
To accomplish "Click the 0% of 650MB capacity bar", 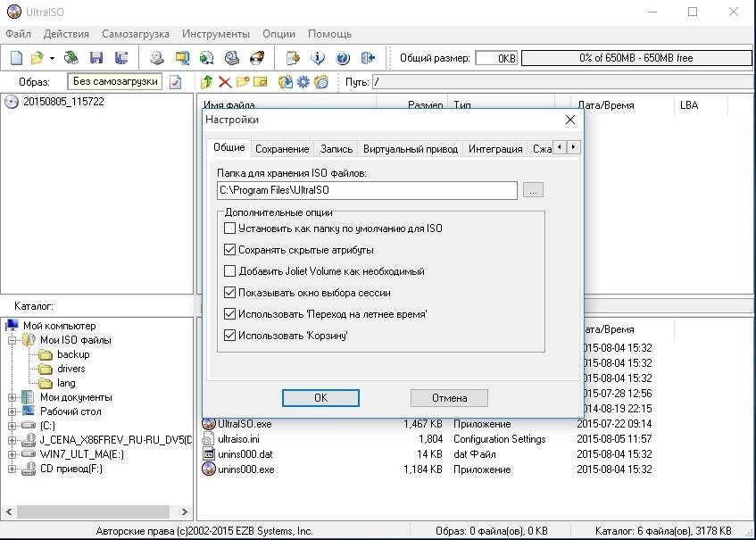I will pyautogui.click(x=636, y=58).
